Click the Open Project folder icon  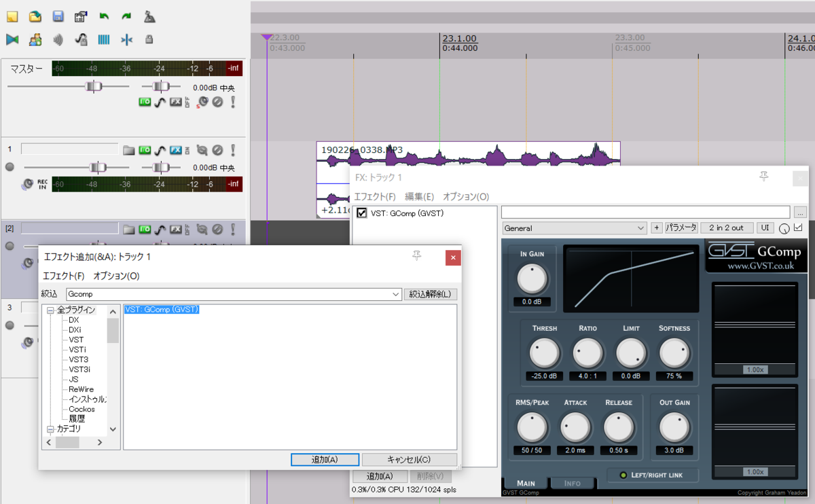pos(35,16)
